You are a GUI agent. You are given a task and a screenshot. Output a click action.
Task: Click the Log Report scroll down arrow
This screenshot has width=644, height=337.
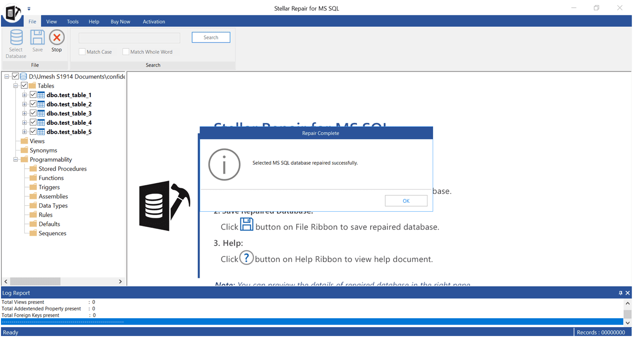(627, 322)
